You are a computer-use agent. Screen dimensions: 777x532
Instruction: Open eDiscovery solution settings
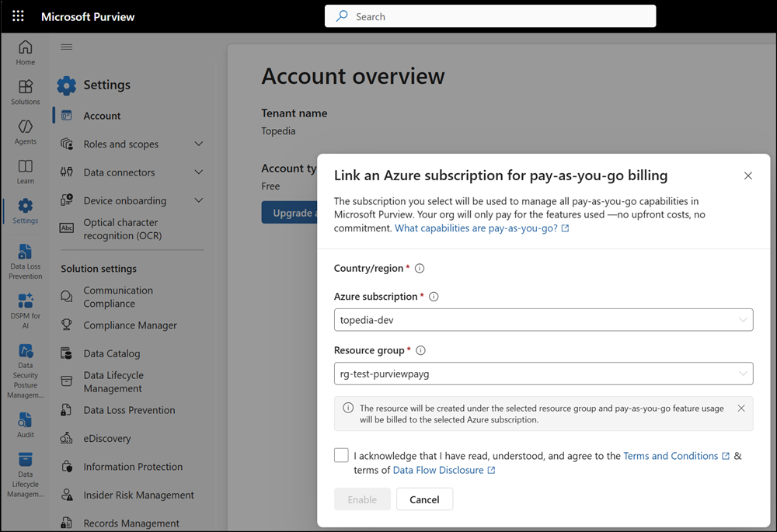tap(107, 439)
